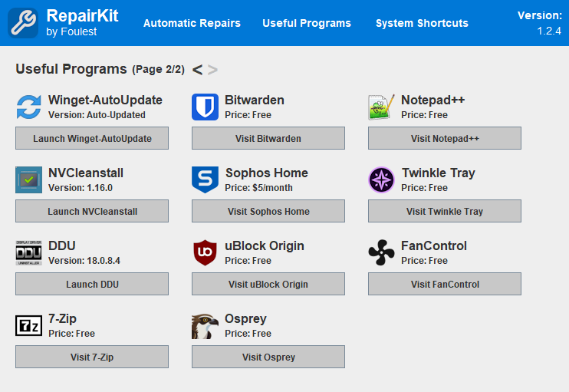Click the FanControl fan icon
569x392 pixels.
click(381, 253)
